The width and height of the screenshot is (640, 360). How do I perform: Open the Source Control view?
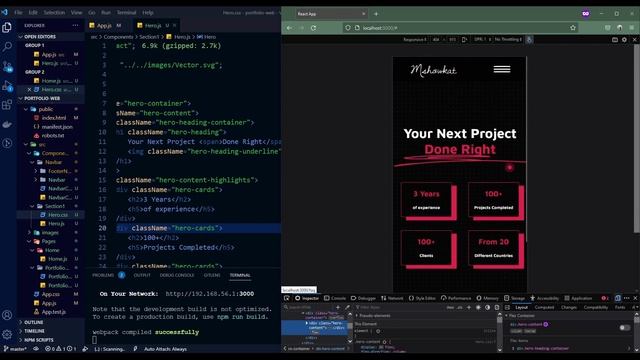point(7,66)
